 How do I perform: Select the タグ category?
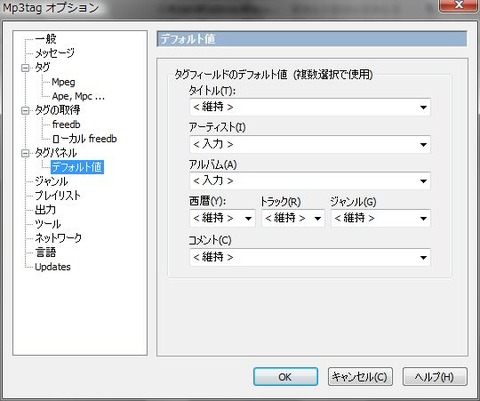42,67
